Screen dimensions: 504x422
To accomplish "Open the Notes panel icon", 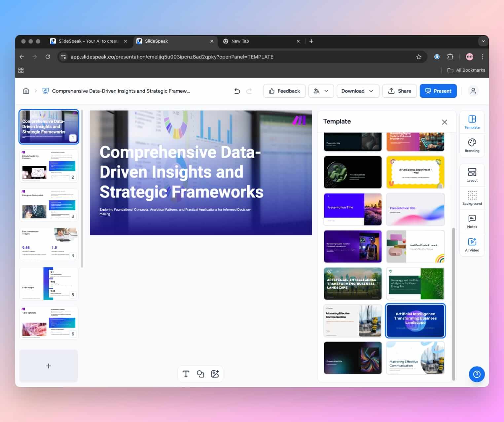I will tap(472, 221).
